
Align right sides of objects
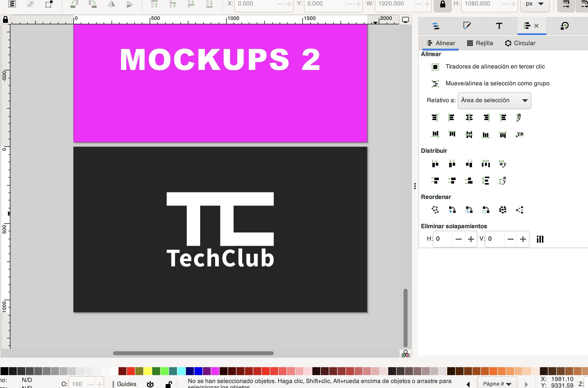point(486,117)
